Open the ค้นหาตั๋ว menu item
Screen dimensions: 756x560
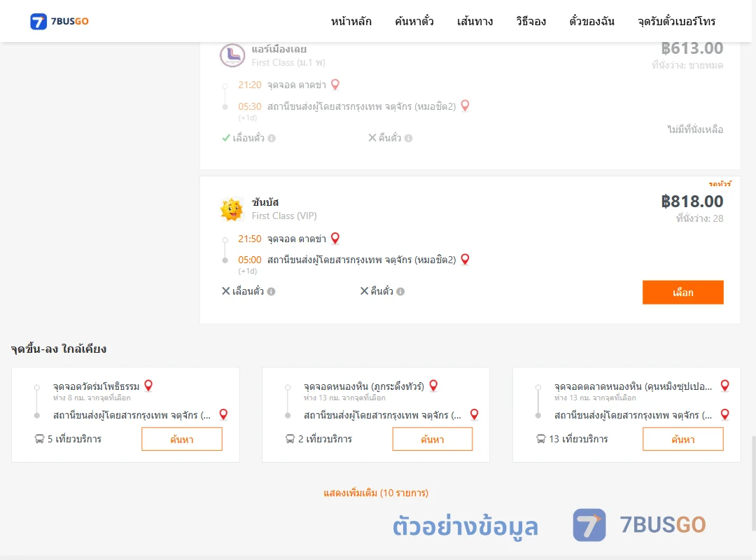pos(414,21)
